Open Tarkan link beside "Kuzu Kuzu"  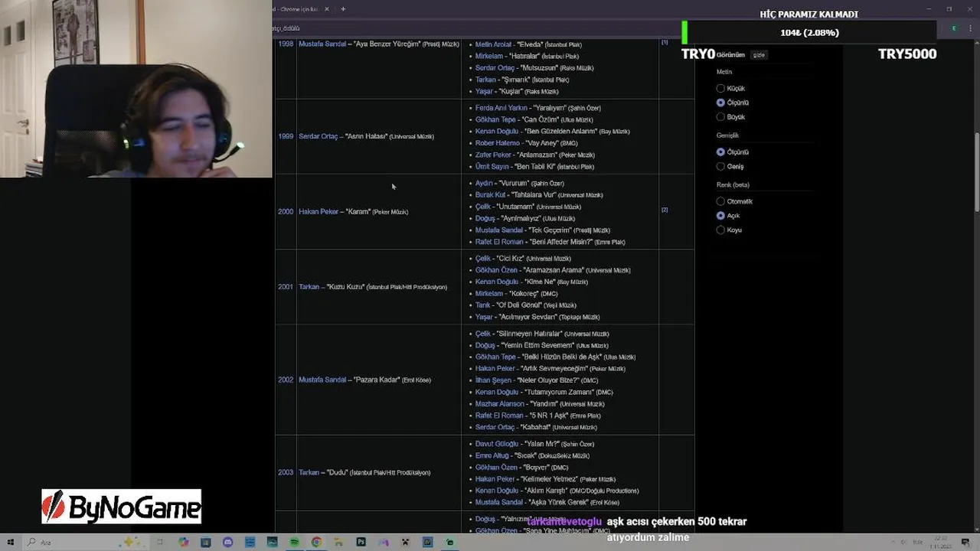[309, 287]
